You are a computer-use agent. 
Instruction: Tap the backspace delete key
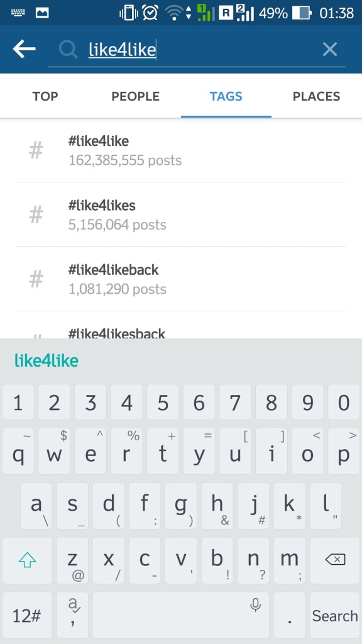pos(335,560)
